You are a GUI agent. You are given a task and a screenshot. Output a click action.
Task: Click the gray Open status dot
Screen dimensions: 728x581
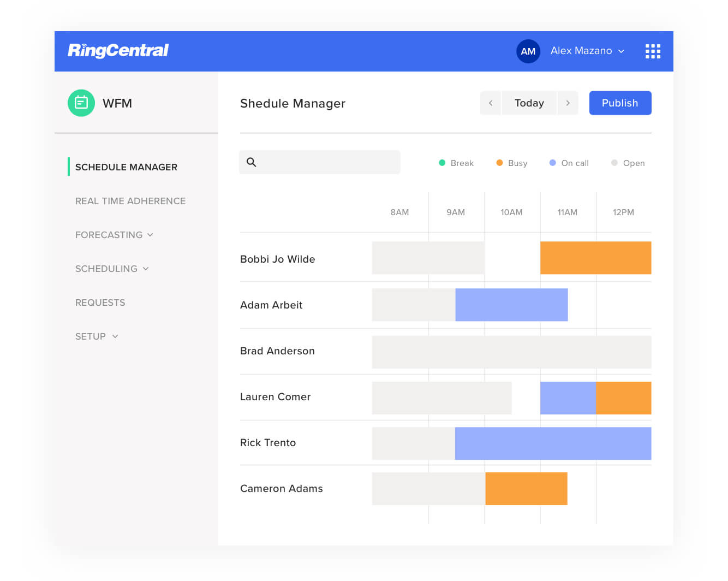coord(614,163)
